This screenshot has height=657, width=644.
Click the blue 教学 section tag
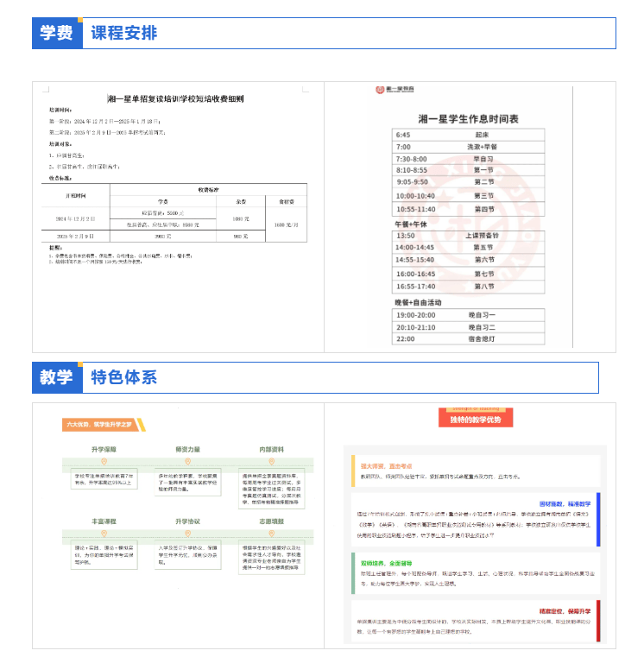57,377
